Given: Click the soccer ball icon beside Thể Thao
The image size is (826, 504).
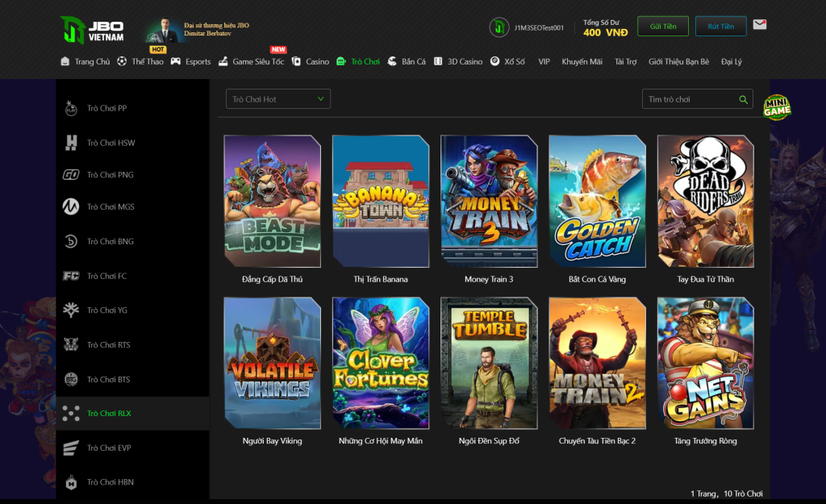Looking at the screenshot, I should coord(122,61).
